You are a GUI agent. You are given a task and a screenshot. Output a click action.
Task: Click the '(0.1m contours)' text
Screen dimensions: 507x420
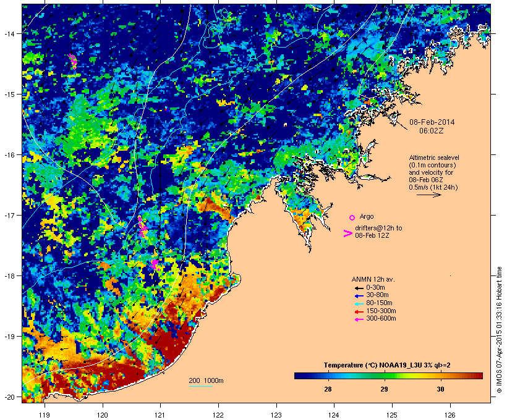(x=432, y=165)
